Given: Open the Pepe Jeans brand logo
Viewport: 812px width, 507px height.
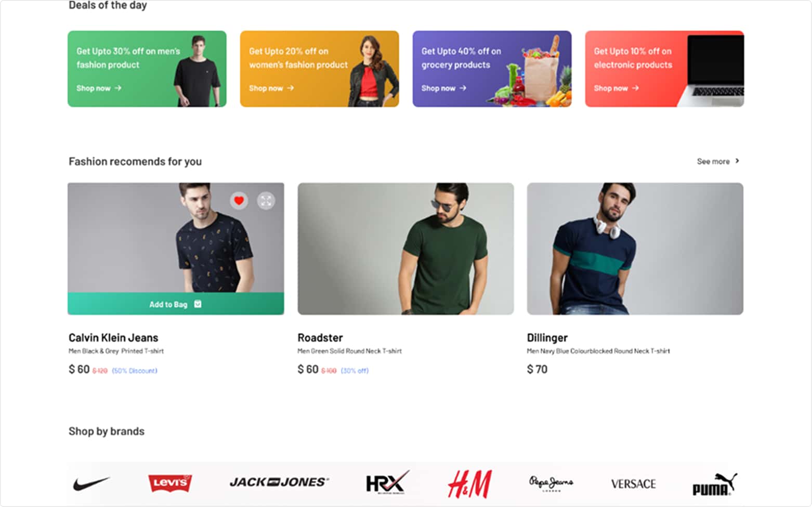Looking at the screenshot, I should tap(551, 483).
